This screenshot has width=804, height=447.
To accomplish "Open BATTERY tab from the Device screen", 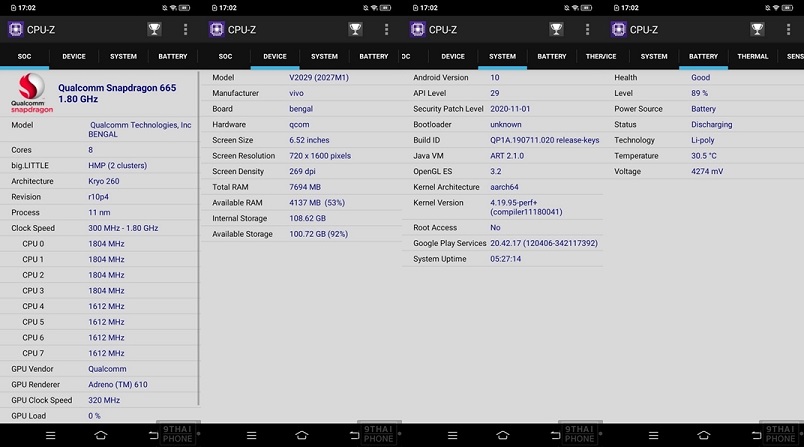I will point(374,56).
